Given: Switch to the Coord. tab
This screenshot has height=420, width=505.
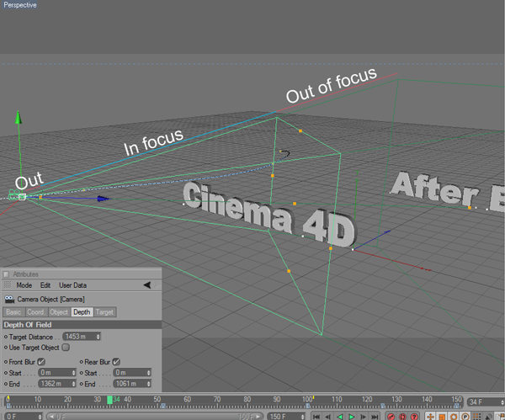Looking at the screenshot, I should [36, 312].
